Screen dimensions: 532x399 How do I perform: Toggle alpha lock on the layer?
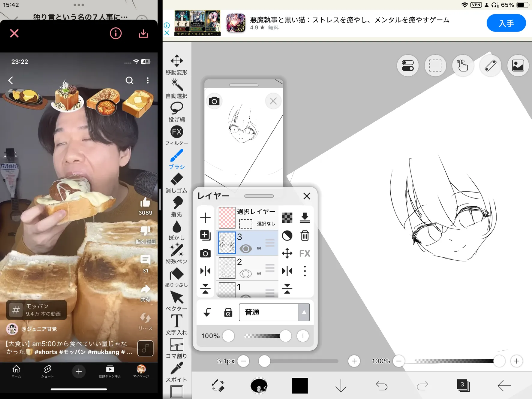[x=228, y=312]
